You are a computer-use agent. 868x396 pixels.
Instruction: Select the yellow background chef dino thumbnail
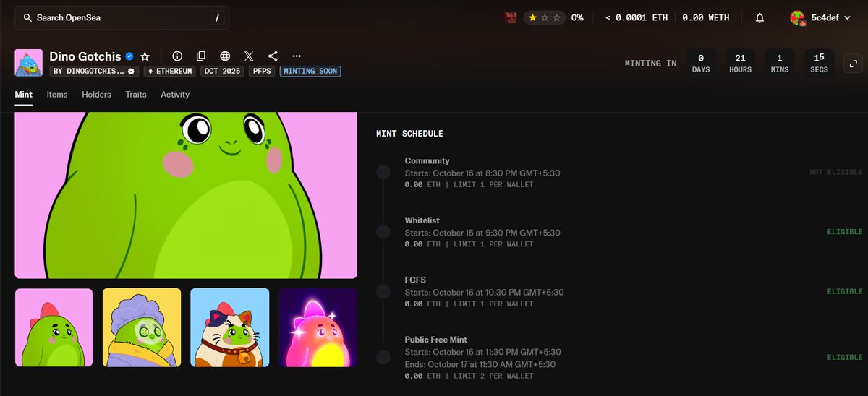pos(142,327)
